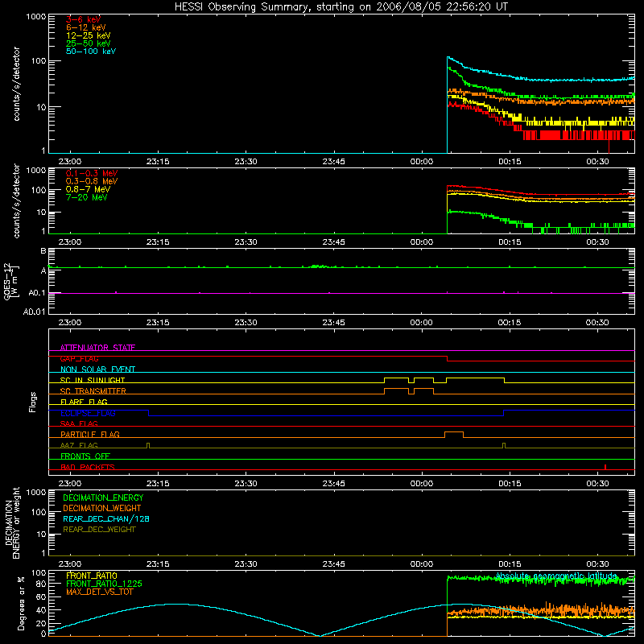
Task: Click the AA7_FLAG pulse near 23:13
Action: pyautogui.click(x=148, y=446)
